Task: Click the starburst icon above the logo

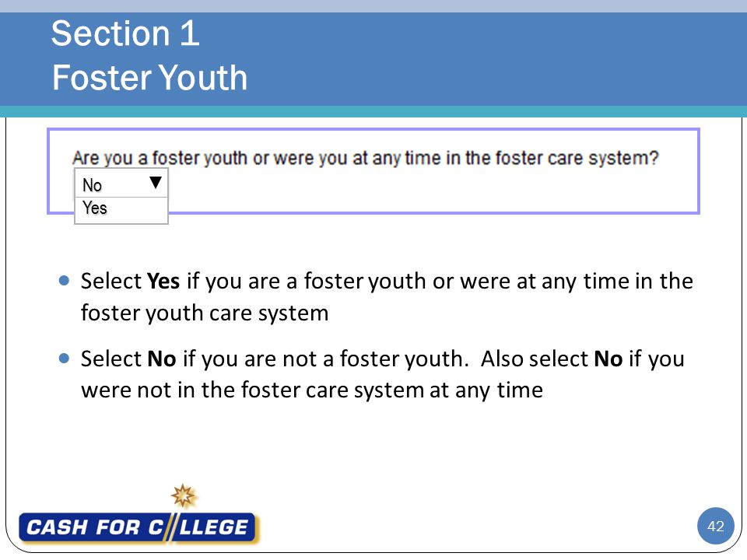Action: pyautogui.click(x=184, y=495)
